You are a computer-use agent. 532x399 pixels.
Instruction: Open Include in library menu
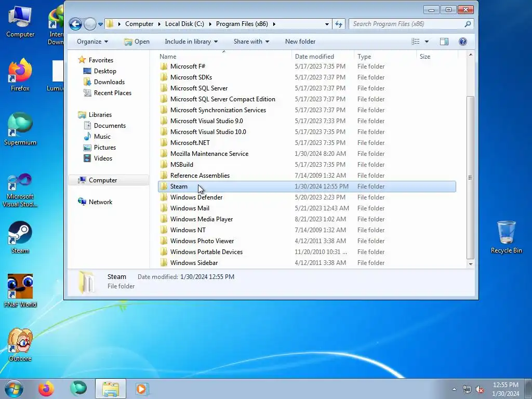[x=191, y=42]
